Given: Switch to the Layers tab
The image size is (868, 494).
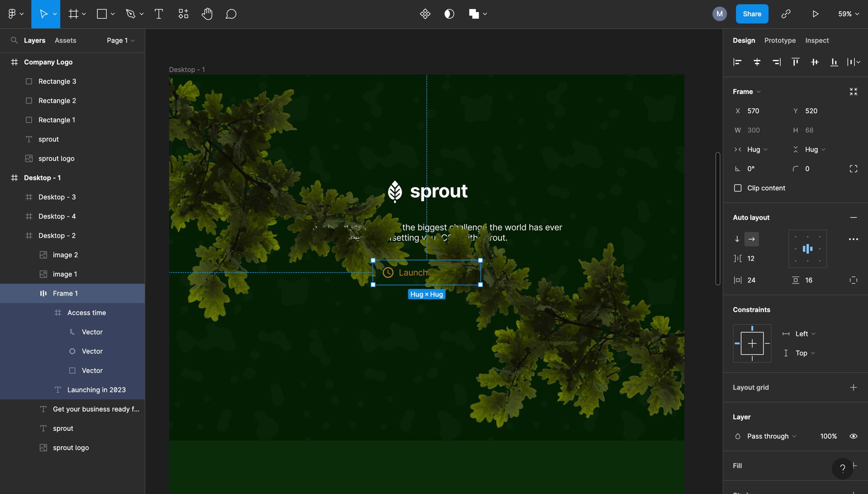Looking at the screenshot, I should (x=34, y=40).
